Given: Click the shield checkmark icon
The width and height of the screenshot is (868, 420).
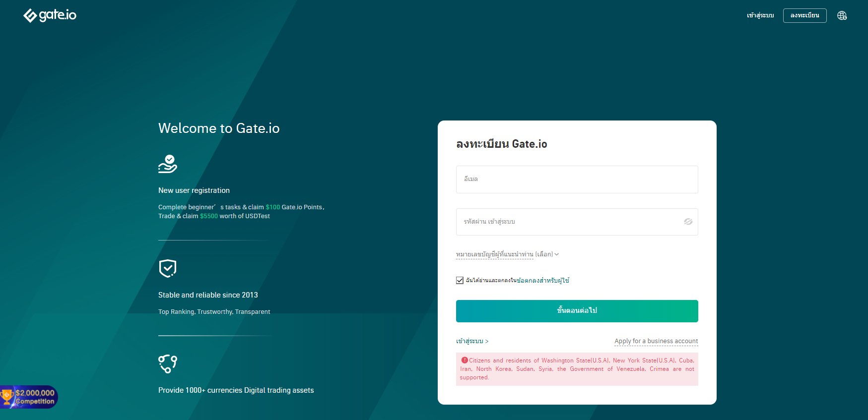Looking at the screenshot, I should coord(168,268).
